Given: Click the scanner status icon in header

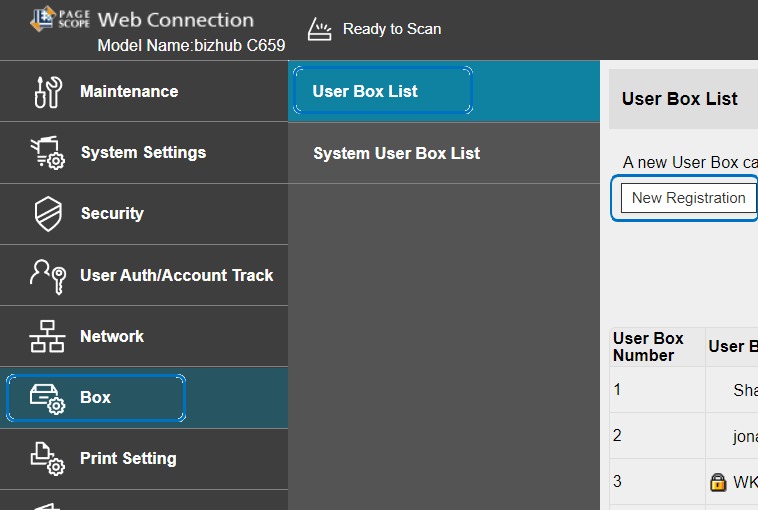Looking at the screenshot, I should click(x=318, y=29).
